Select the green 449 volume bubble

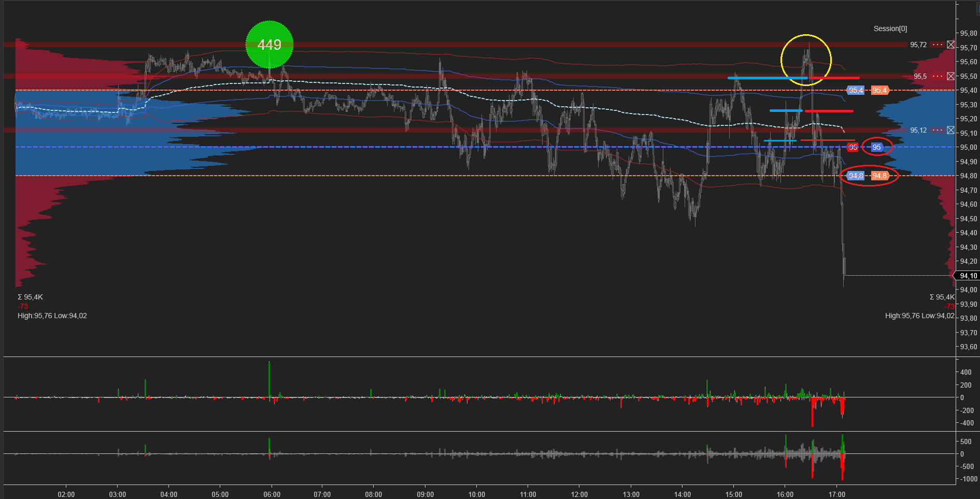click(269, 45)
